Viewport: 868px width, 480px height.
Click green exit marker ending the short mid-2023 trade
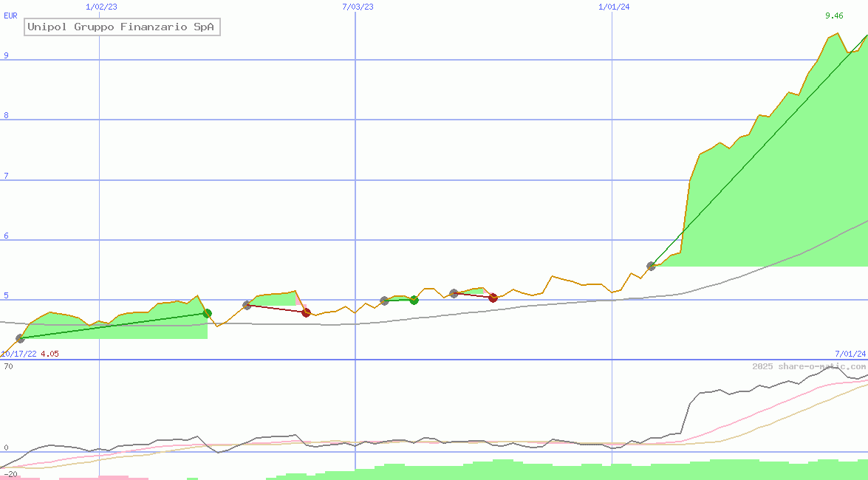pos(414,300)
